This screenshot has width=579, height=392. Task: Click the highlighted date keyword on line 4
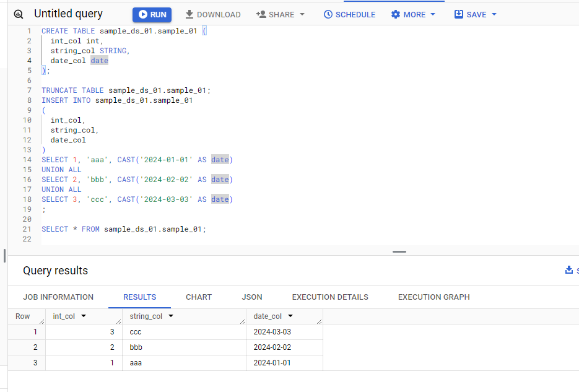[99, 61]
